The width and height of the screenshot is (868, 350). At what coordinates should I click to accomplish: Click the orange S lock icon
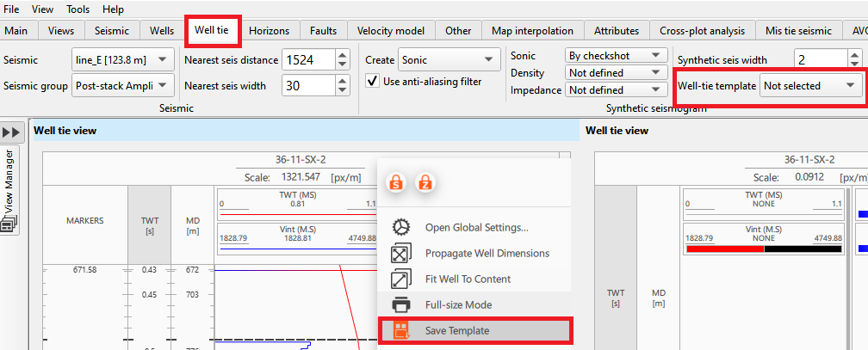click(x=396, y=182)
